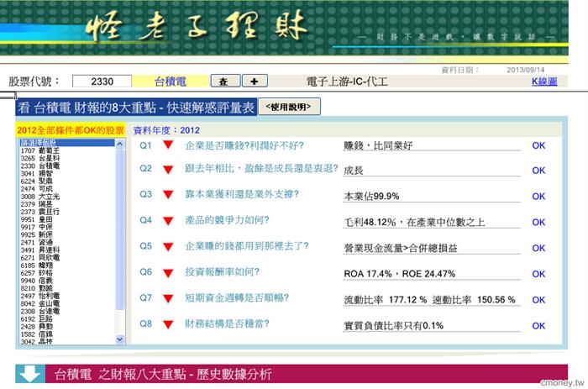Click the stock code input showing 2330
The height and width of the screenshot is (389, 588).
pyautogui.click(x=102, y=81)
